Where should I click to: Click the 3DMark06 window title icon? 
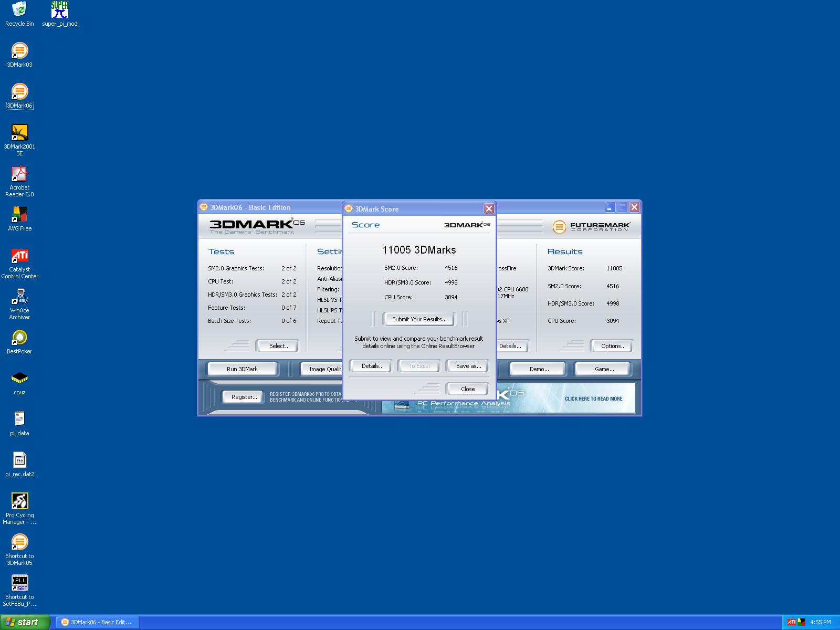click(204, 207)
